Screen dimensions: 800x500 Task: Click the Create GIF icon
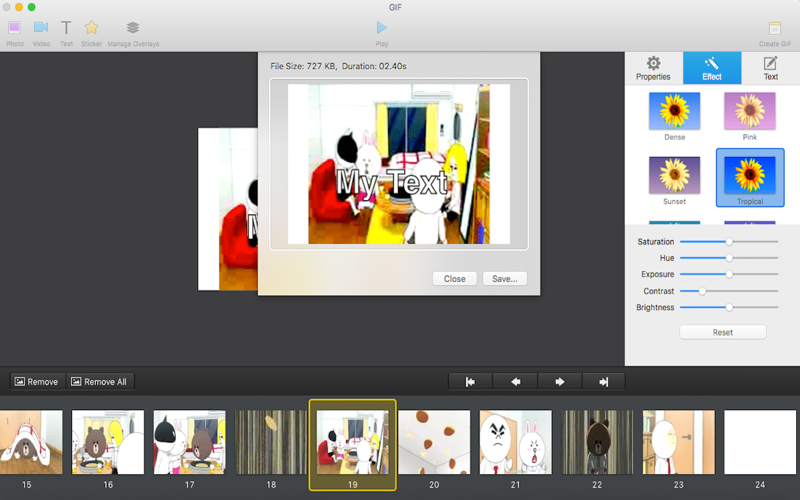point(775,34)
